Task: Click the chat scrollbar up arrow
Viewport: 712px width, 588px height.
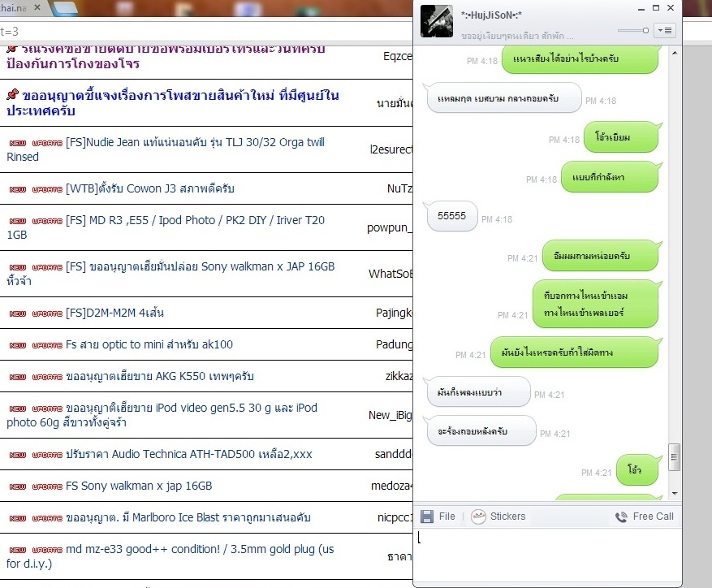Action: point(675,53)
